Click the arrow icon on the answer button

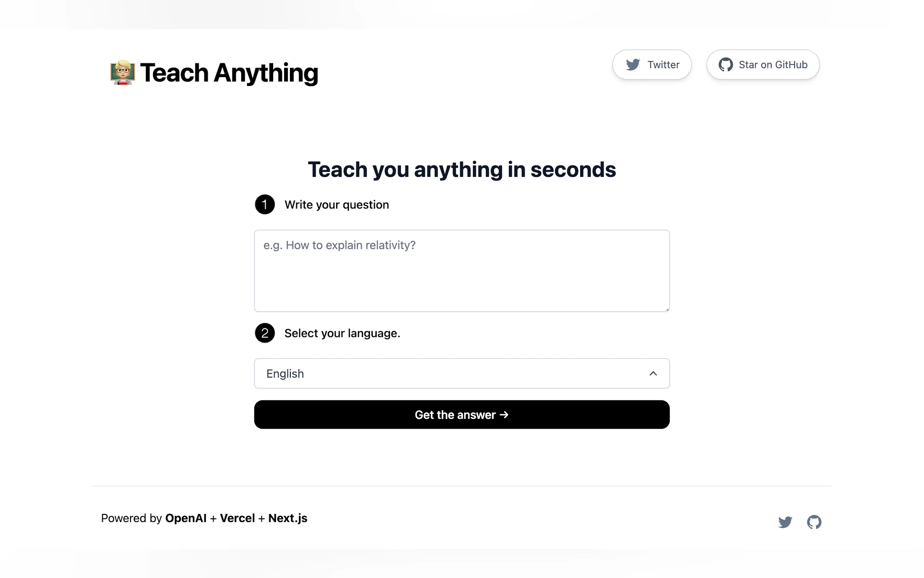tap(504, 415)
